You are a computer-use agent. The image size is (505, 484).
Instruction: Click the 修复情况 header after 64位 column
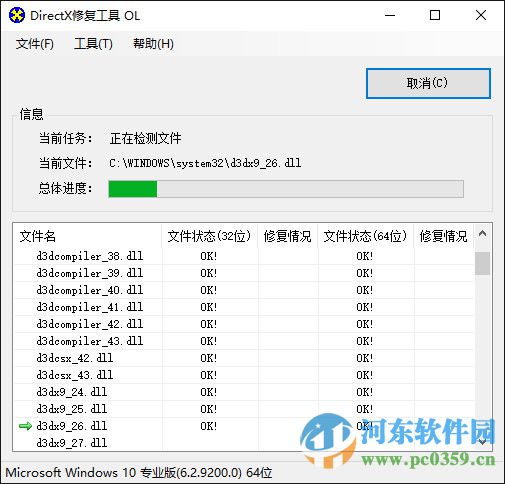click(443, 236)
